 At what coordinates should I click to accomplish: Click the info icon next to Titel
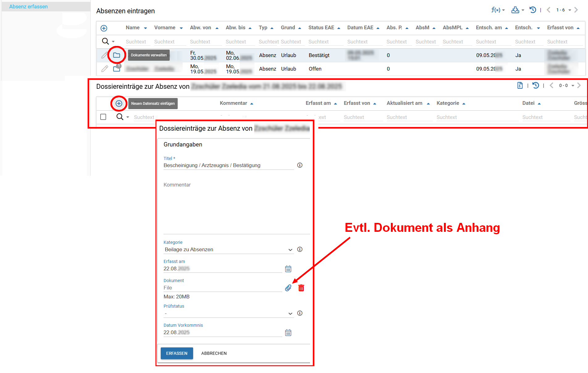(300, 165)
